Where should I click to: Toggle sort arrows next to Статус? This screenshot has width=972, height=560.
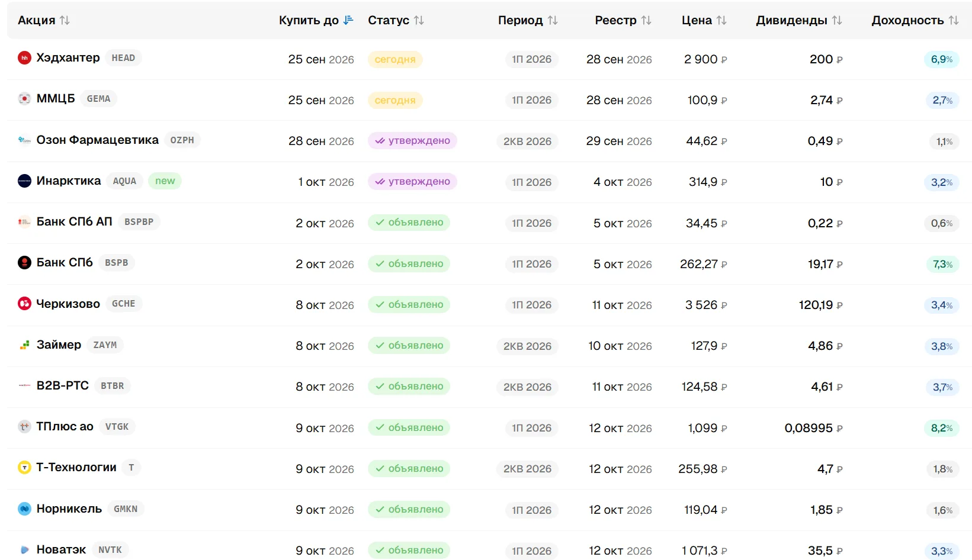tap(419, 20)
